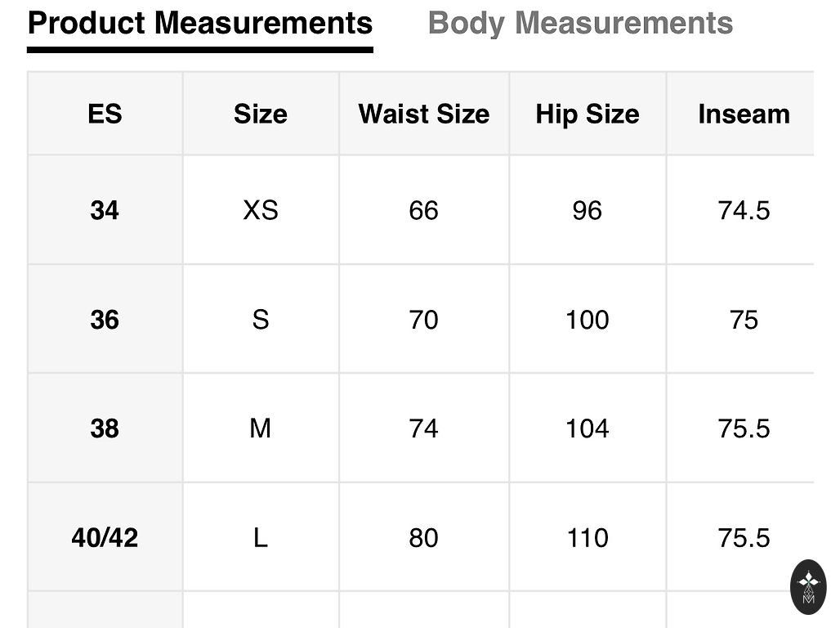Click hip value 104 cell
Viewport: 840px width, 628px height.
coord(587,428)
